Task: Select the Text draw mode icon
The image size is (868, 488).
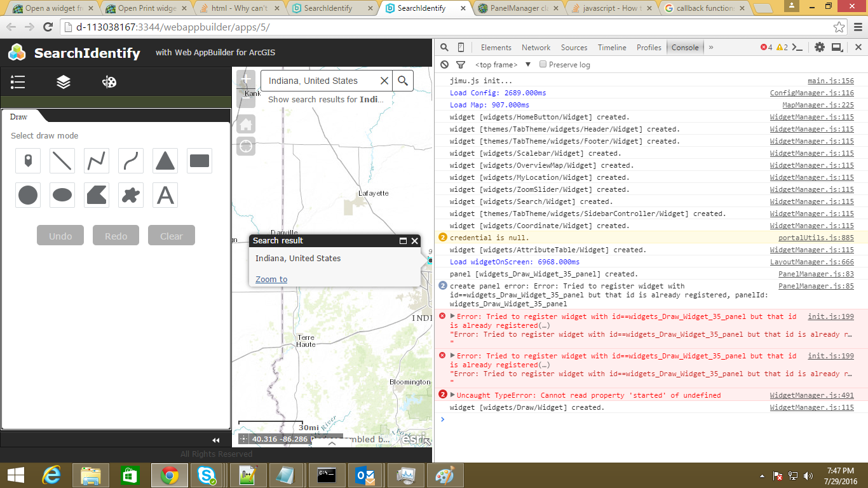Action: tap(165, 196)
